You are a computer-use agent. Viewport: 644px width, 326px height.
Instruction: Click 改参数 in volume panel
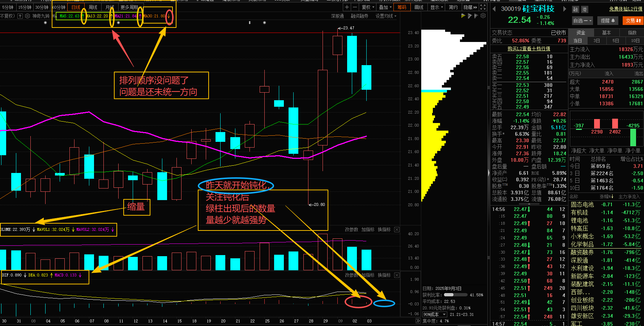pos(351,229)
